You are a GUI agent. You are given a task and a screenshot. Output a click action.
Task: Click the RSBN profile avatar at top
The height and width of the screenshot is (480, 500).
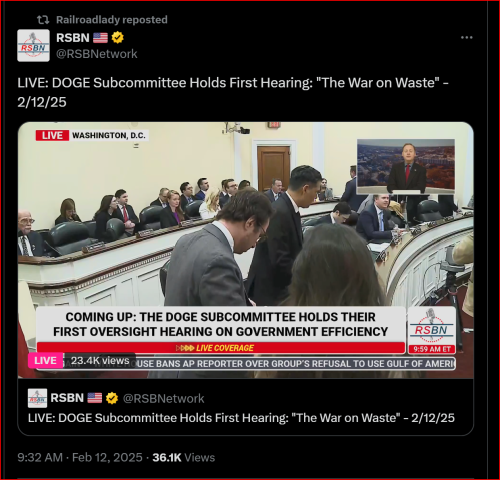[33, 45]
